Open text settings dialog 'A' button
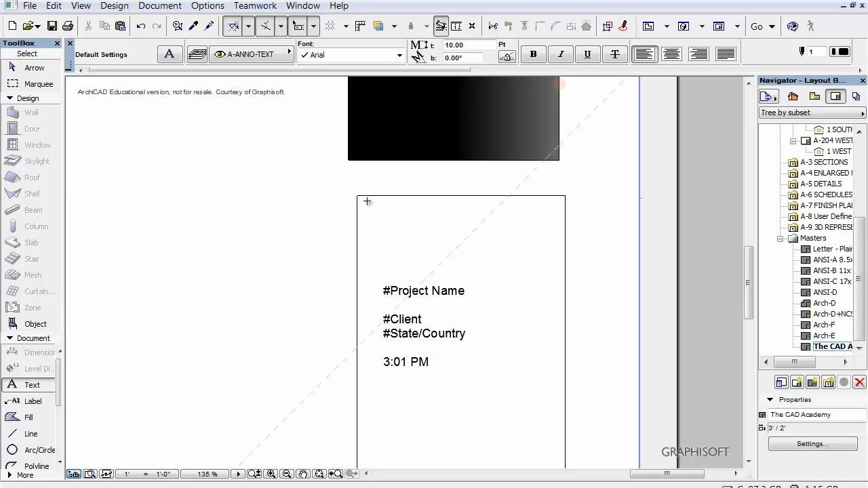 click(170, 54)
